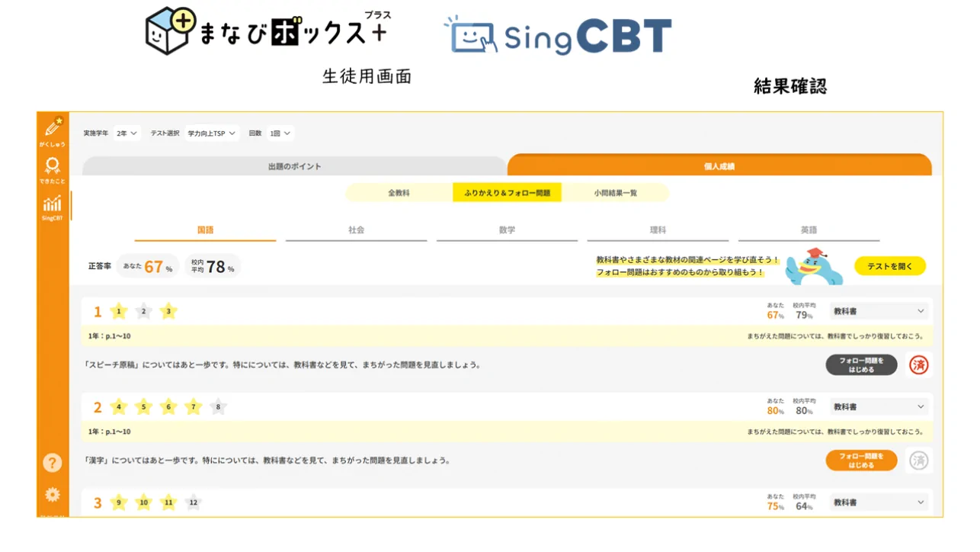Toggle the red 済 stamp in section 1
Viewport: 980px width, 552px height.
coord(919,365)
